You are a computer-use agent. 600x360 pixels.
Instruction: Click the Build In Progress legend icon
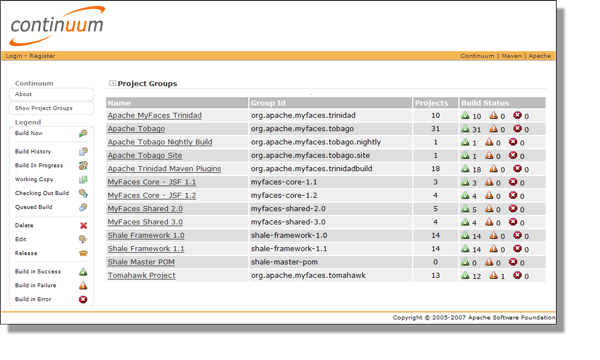point(83,165)
